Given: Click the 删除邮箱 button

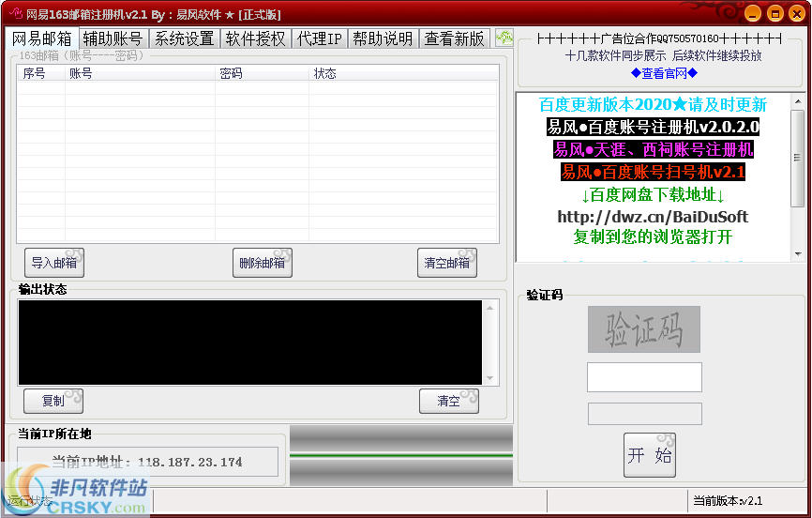Looking at the screenshot, I should click(x=262, y=263).
